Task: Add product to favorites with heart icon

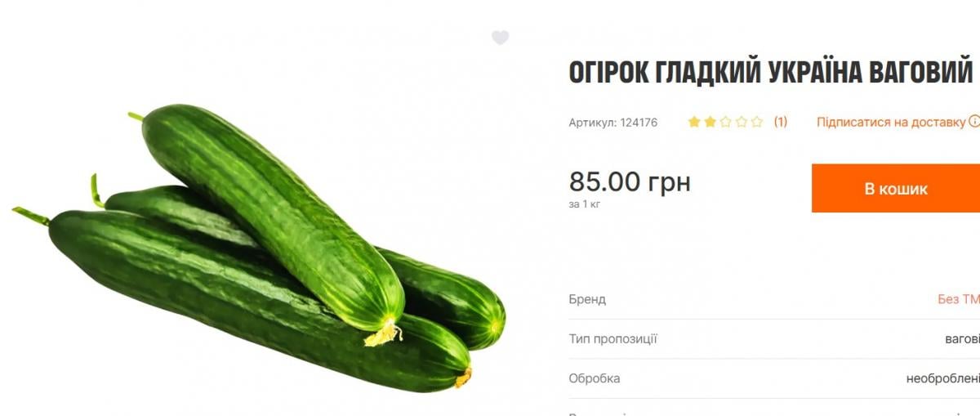Action: coord(500,38)
